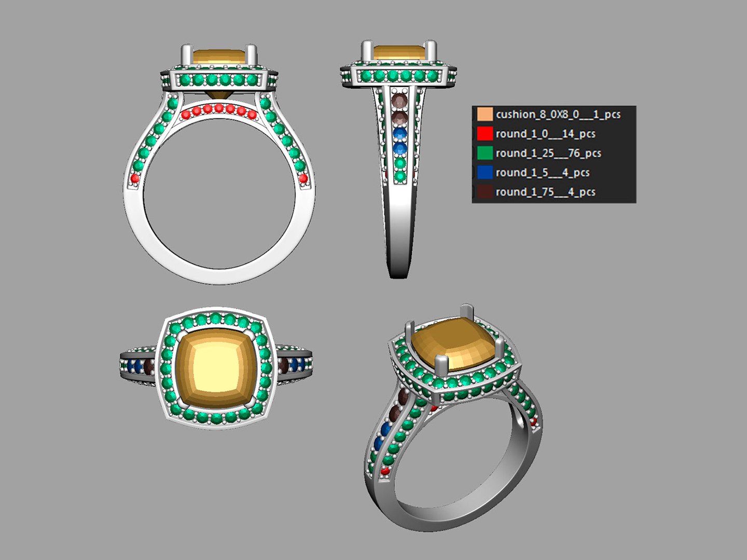Select the text cushion_8_0X8_0___1_pcs

pos(558,115)
